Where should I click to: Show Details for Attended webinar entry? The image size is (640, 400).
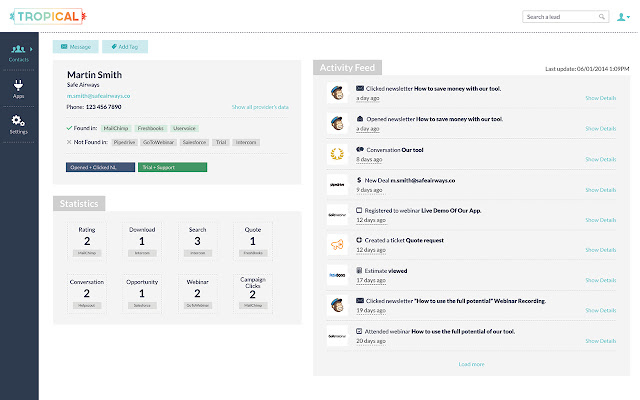click(600, 341)
